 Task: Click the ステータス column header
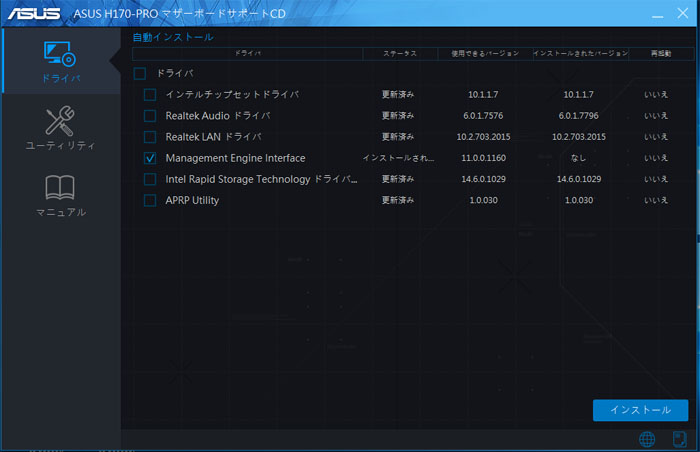[400, 54]
